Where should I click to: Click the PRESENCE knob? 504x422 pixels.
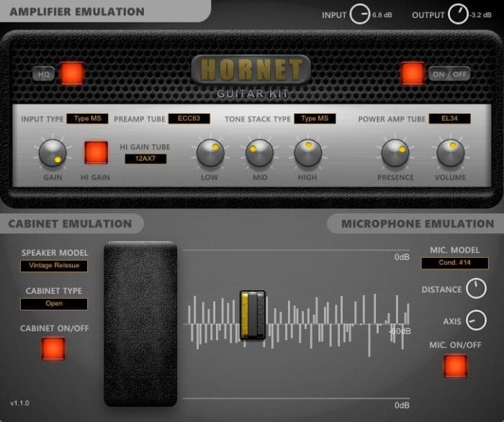click(x=395, y=153)
